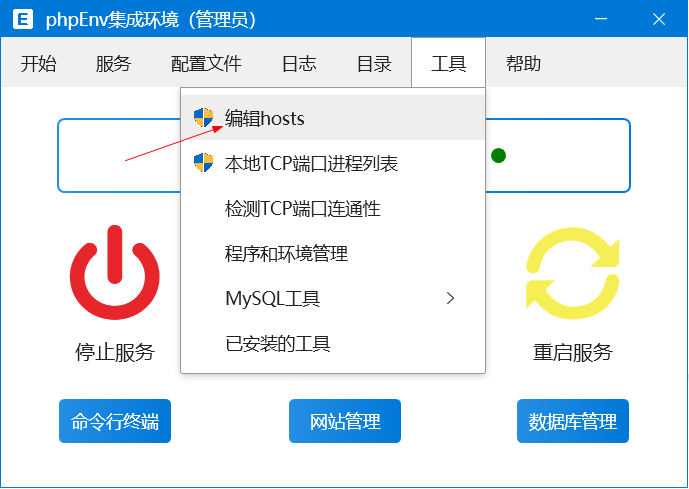Open the 帮助 menu tab
The width and height of the screenshot is (689, 489).
[523, 63]
